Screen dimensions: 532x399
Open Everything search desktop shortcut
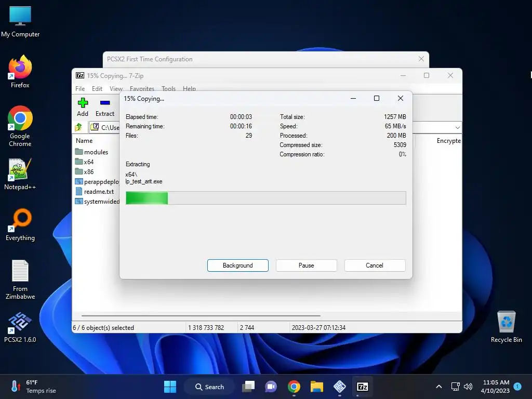pos(20,224)
